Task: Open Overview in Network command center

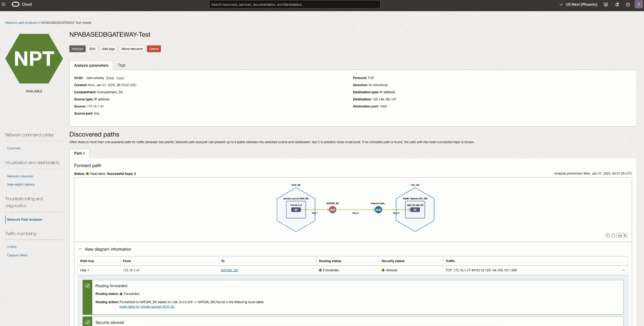Action: pos(14,148)
